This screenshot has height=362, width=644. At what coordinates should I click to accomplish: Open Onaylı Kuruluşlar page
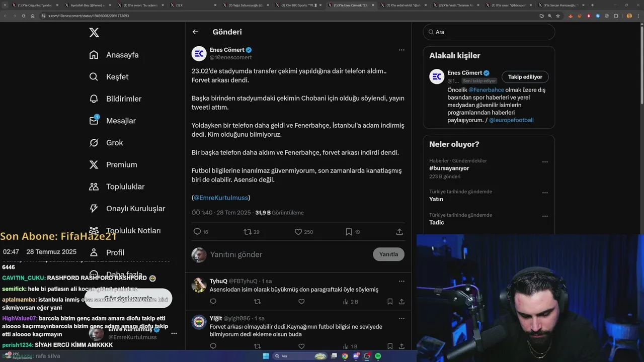click(x=127, y=209)
